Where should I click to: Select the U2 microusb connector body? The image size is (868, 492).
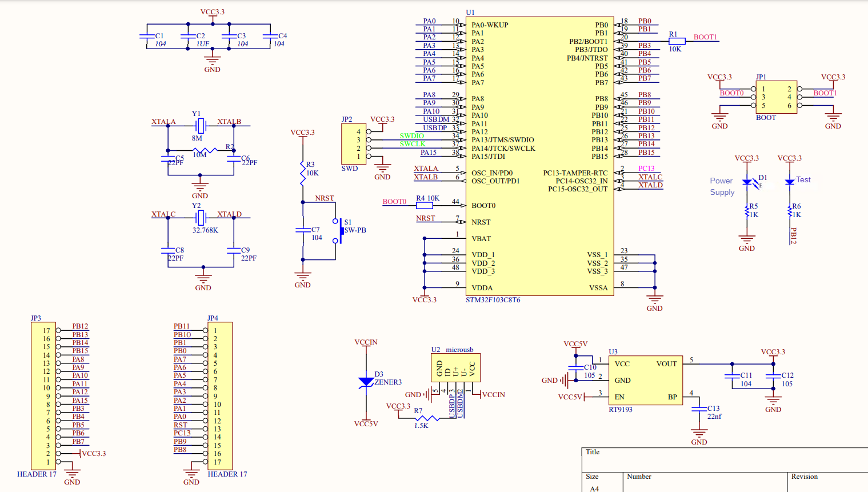(455, 367)
